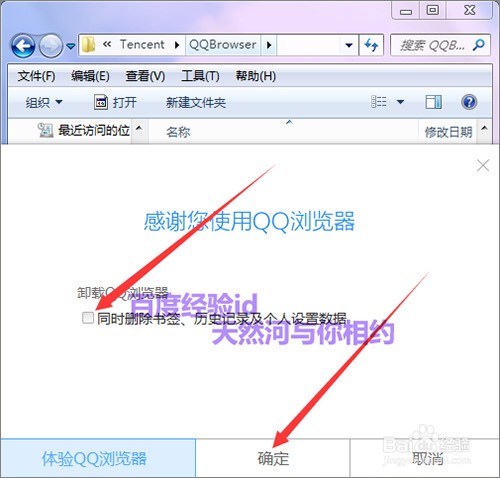
Task: Close the QQ浏览器 uninstall dialog
Action: (x=483, y=165)
